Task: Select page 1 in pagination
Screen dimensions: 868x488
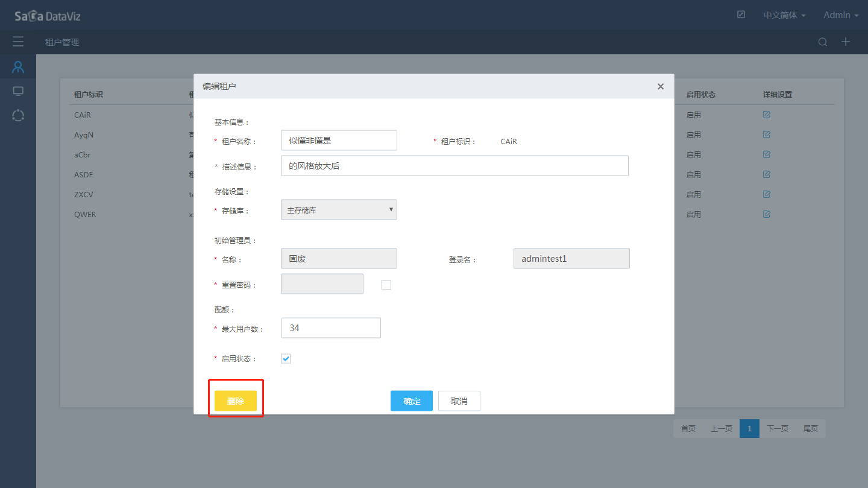Action: [x=749, y=429]
